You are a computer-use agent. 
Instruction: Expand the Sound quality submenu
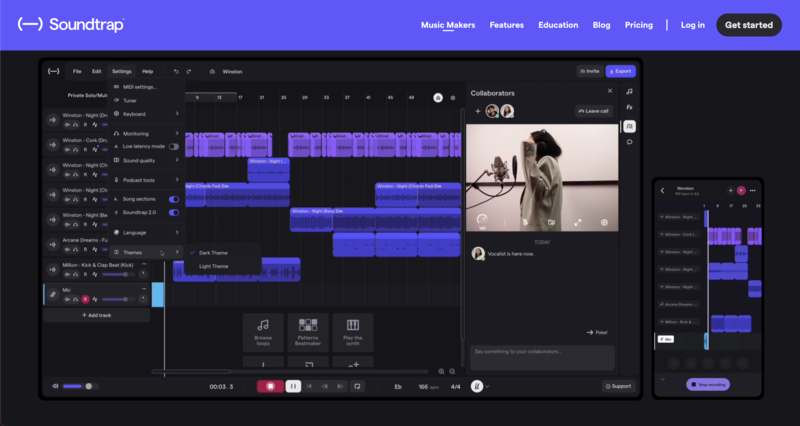pos(147,160)
